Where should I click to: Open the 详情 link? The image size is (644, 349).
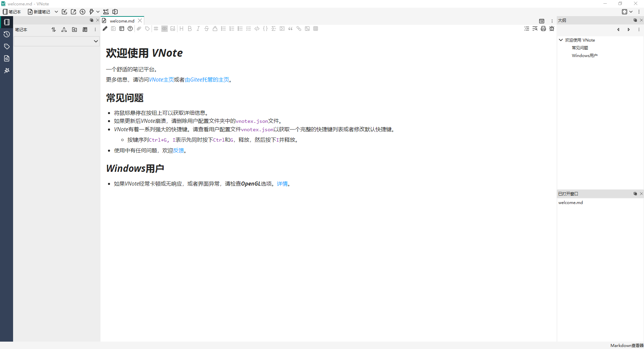coord(282,184)
